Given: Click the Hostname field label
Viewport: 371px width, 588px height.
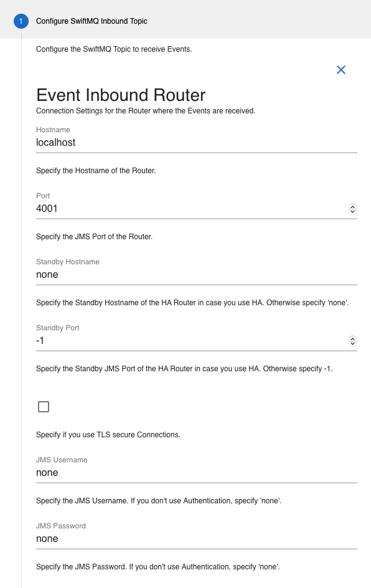Looking at the screenshot, I should click(x=53, y=130).
